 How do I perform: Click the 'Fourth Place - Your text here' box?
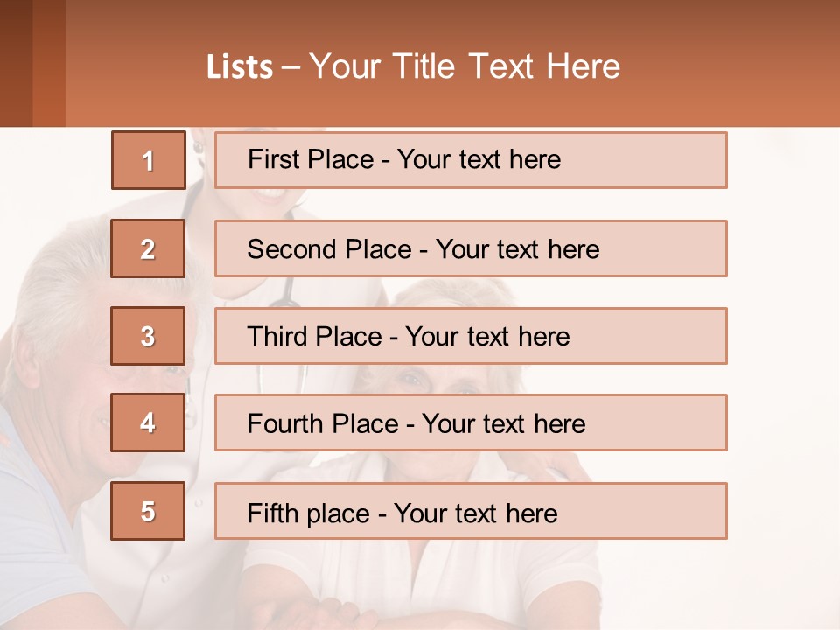tap(471, 423)
